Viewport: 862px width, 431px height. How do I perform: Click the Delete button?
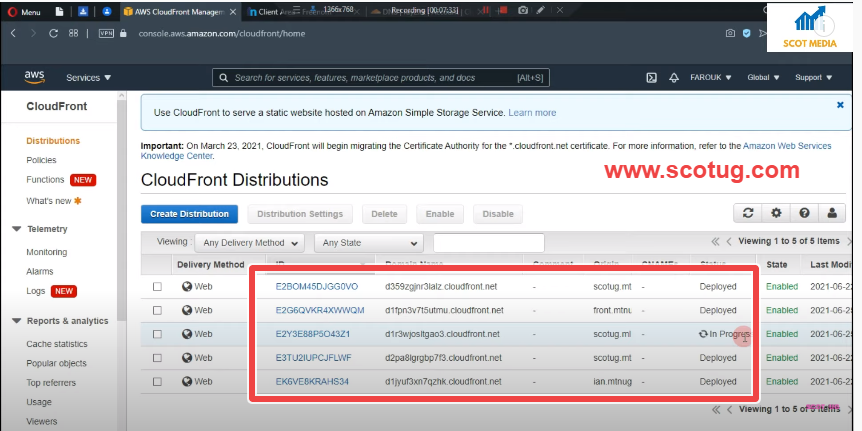[384, 214]
